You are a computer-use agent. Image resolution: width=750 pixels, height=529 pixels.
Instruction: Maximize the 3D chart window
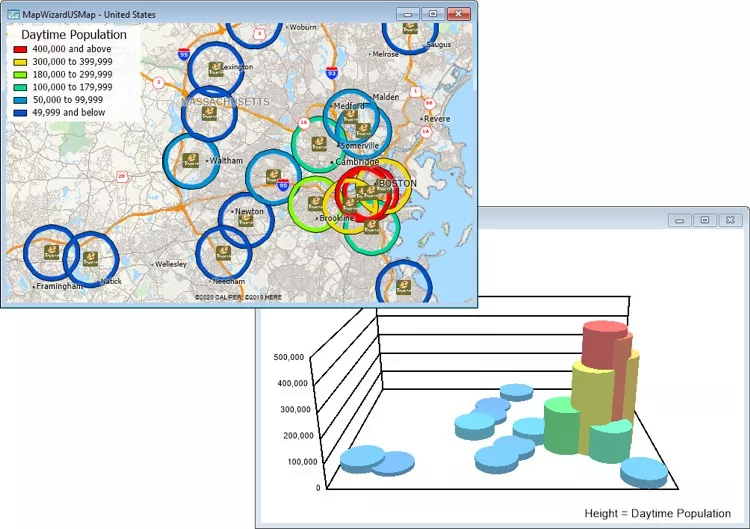pyautogui.click(x=704, y=219)
